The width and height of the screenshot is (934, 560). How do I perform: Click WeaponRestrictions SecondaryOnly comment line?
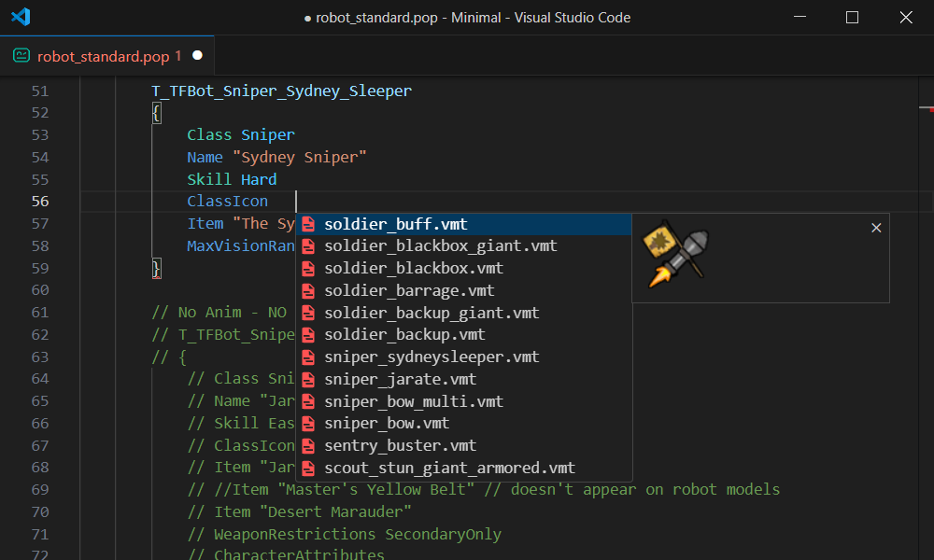tap(345, 535)
